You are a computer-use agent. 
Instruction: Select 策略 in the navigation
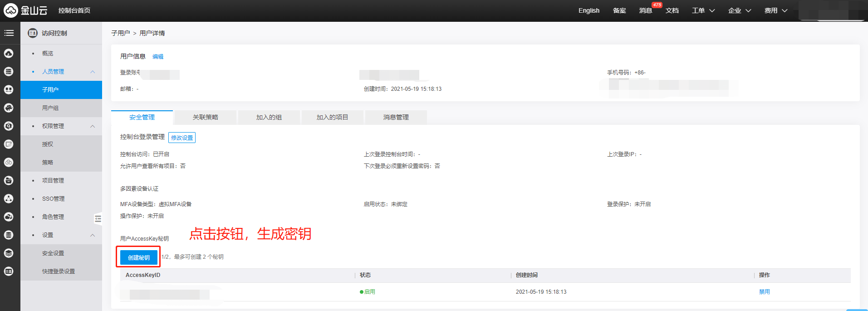pyautogui.click(x=61, y=163)
